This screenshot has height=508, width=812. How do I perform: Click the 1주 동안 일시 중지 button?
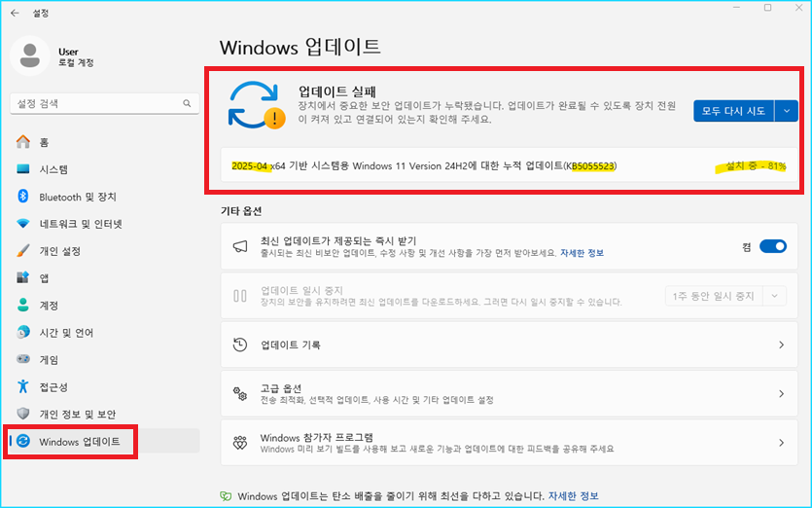click(x=714, y=296)
